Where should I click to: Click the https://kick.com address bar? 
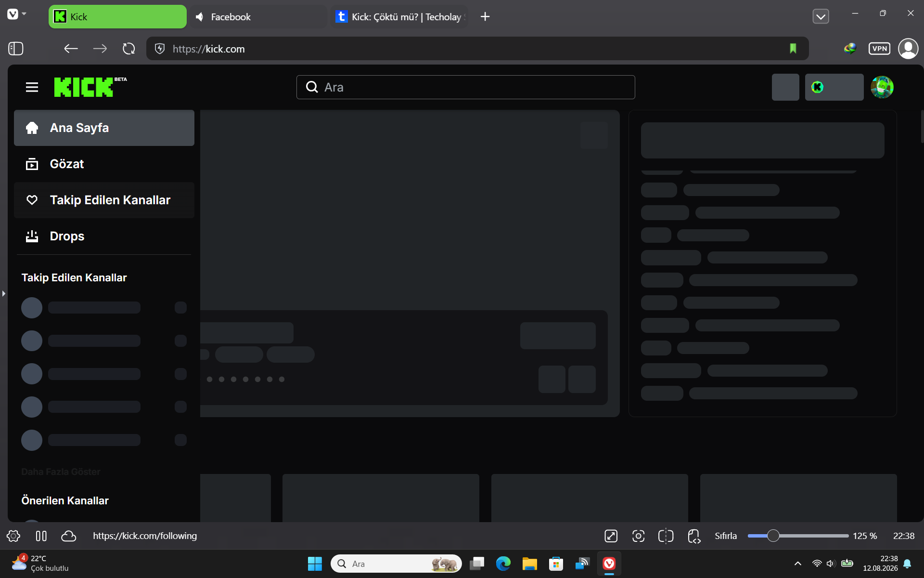click(477, 49)
